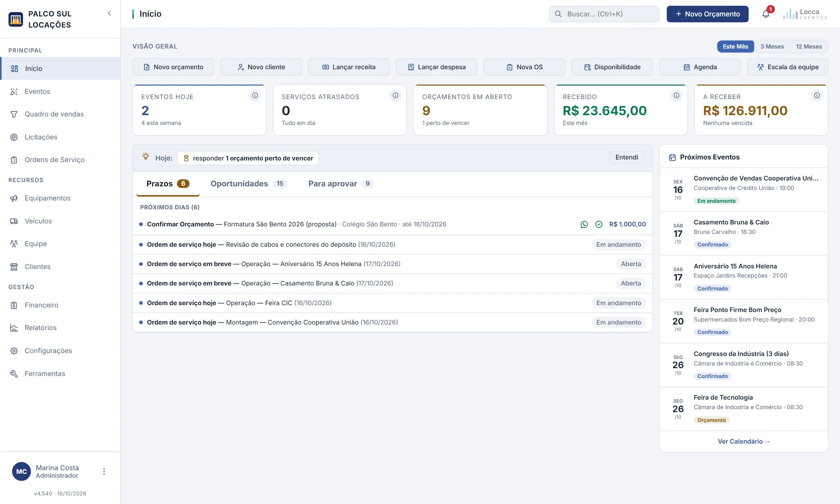840x504 pixels.
Task: Open Quadro de vendas in sidebar
Action: point(60,114)
